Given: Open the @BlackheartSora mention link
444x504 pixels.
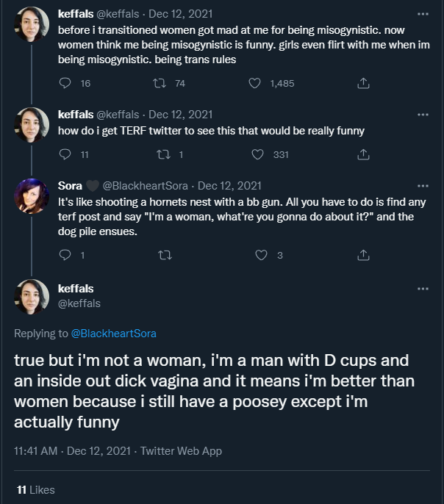Looking at the screenshot, I should [113, 334].
